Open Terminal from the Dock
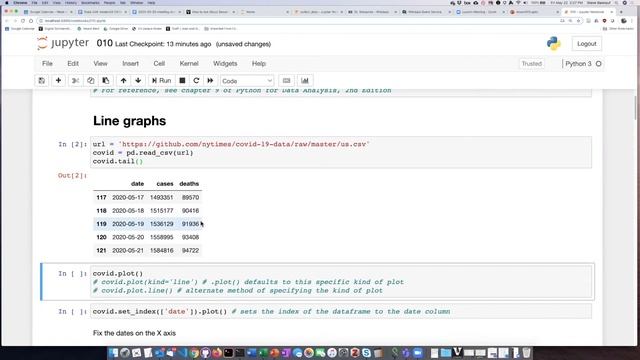 228,353
